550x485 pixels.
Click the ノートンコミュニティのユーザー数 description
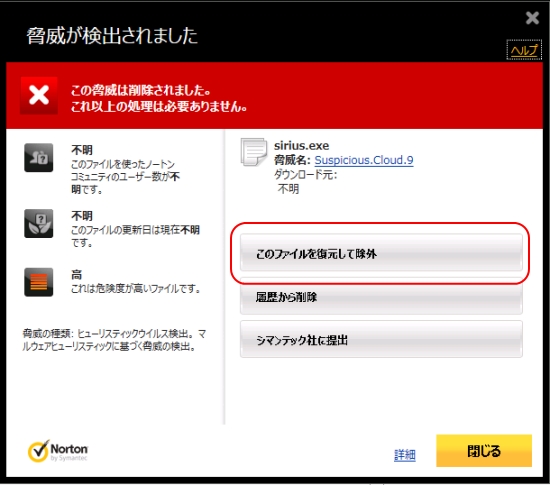click(x=125, y=177)
